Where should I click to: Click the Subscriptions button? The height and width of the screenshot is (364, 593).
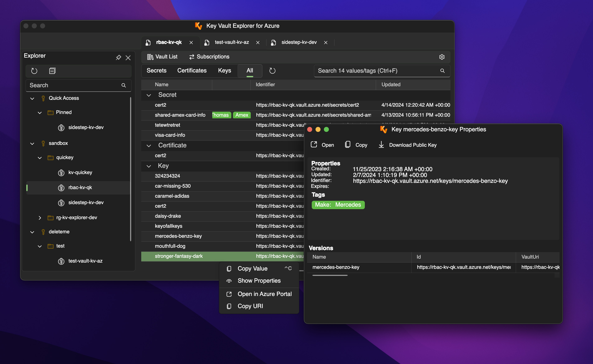coord(209,57)
